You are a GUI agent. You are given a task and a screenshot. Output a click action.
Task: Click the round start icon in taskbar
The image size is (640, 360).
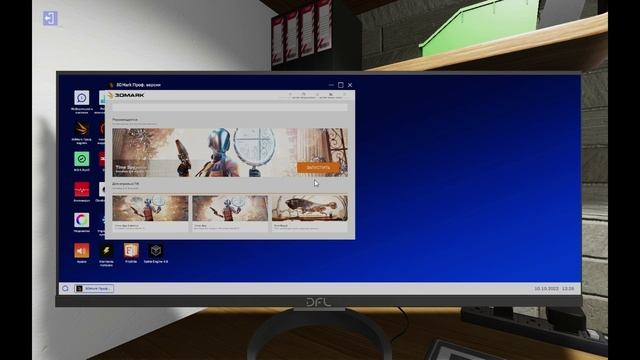coord(65,289)
